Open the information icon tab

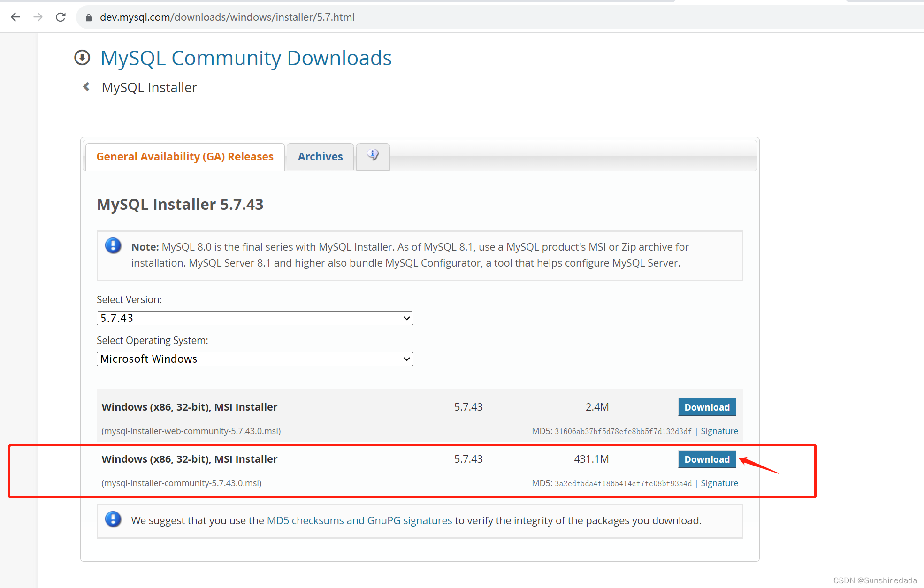pos(373,156)
